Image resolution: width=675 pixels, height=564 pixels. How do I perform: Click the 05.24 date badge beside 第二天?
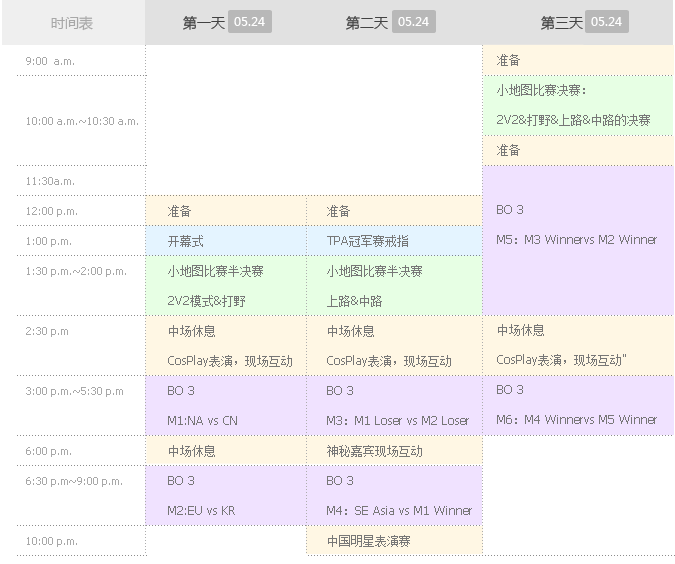(x=413, y=22)
